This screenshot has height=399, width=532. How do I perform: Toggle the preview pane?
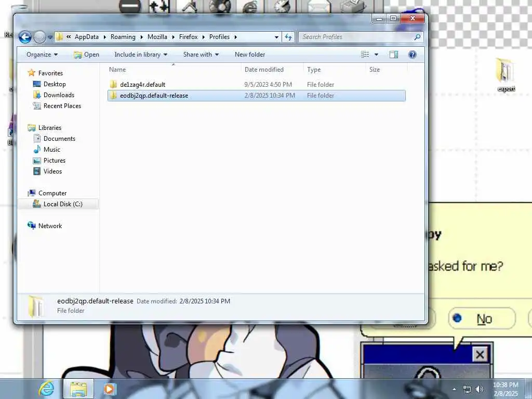pyautogui.click(x=394, y=55)
